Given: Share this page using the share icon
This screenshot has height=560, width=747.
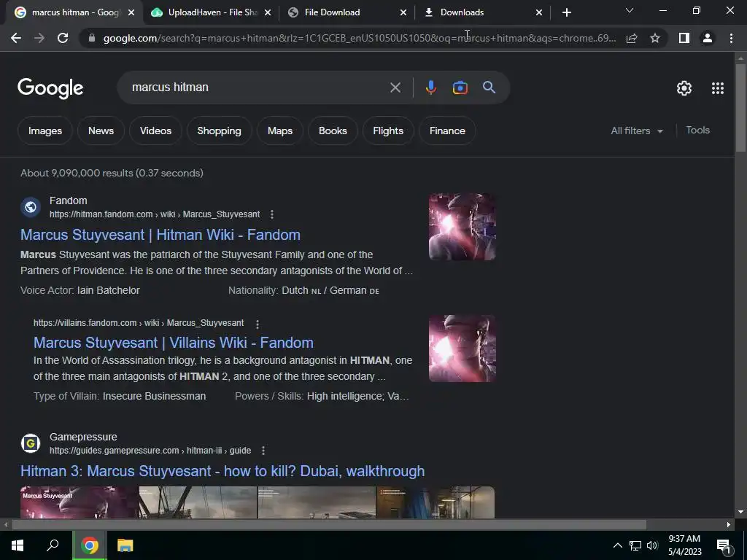Looking at the screenshot, I should (x=632, y=38).
